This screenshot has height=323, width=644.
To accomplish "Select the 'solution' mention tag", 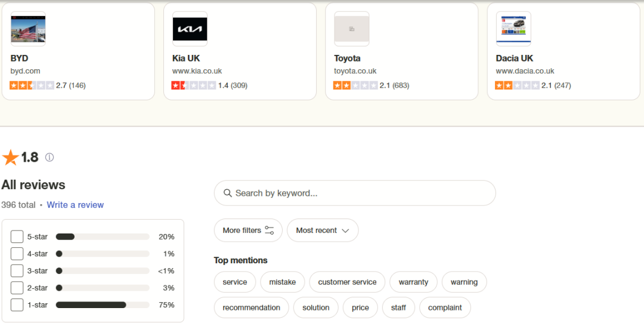I will click(x=316, y=308).
